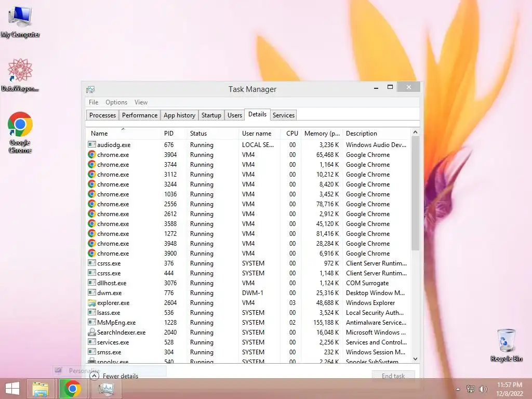
Task: Open the network icon in system tray
Action: tap(470, 389)
